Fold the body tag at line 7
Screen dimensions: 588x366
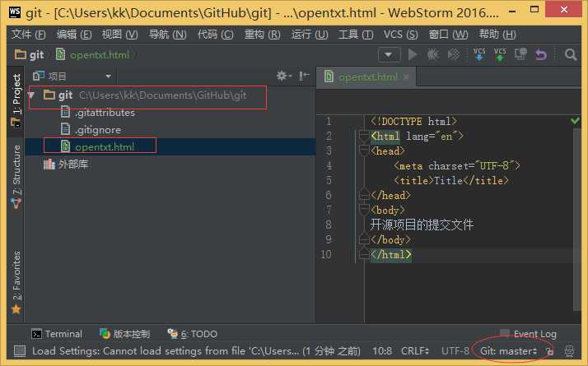click(x=364, y=211)
